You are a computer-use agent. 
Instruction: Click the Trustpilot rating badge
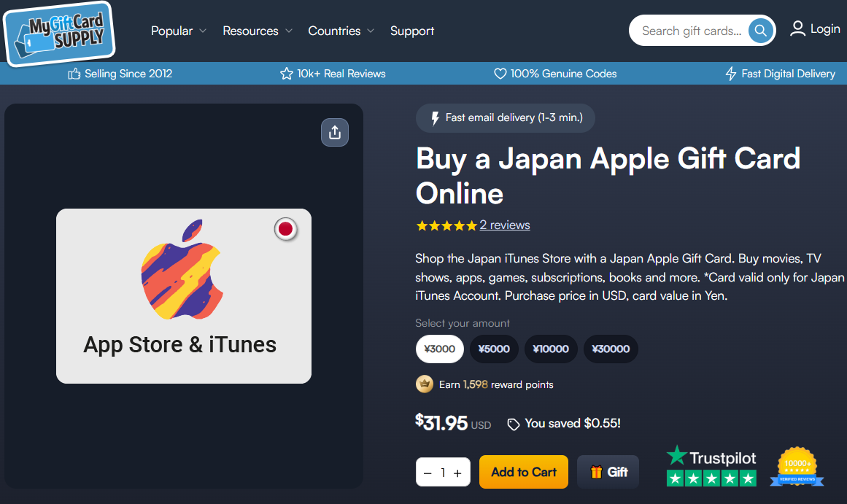[711, 466]
